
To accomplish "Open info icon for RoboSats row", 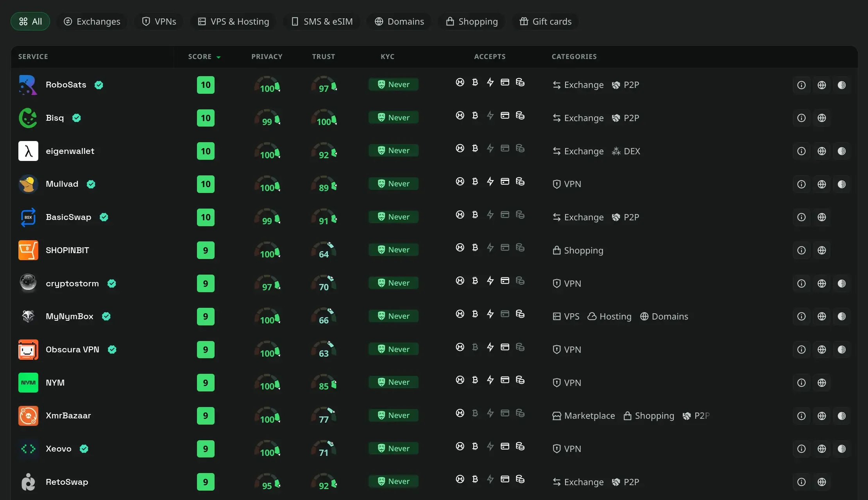I will pyautogui.click(x=801, y=85).
